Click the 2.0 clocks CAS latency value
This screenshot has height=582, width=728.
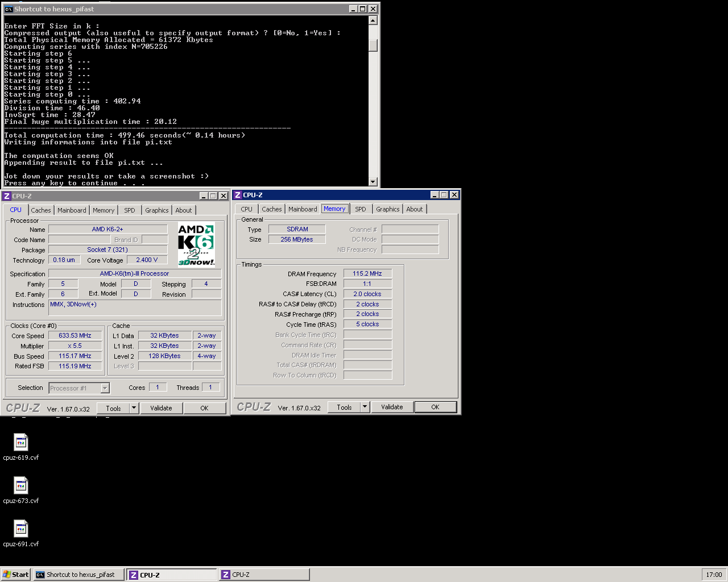tap(367, 294)
